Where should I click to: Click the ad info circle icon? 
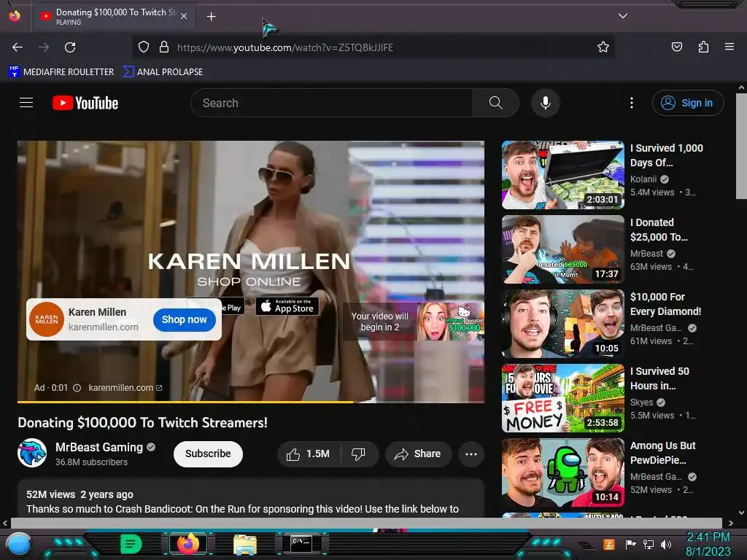click(x=77, y=388)
